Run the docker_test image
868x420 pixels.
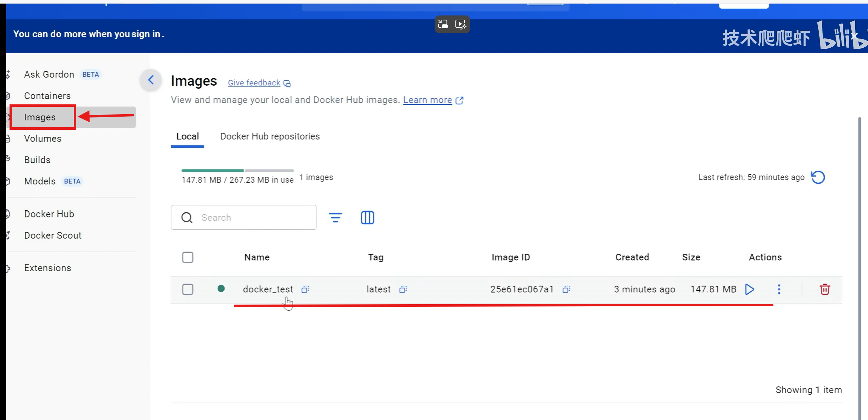[x=749, y=289]
